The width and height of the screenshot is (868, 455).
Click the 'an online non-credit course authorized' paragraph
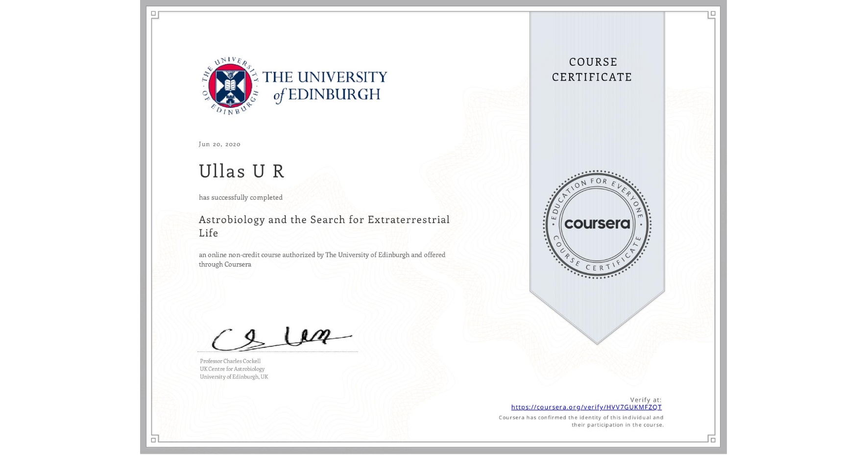pyautogui.click(x=322, y=259)
